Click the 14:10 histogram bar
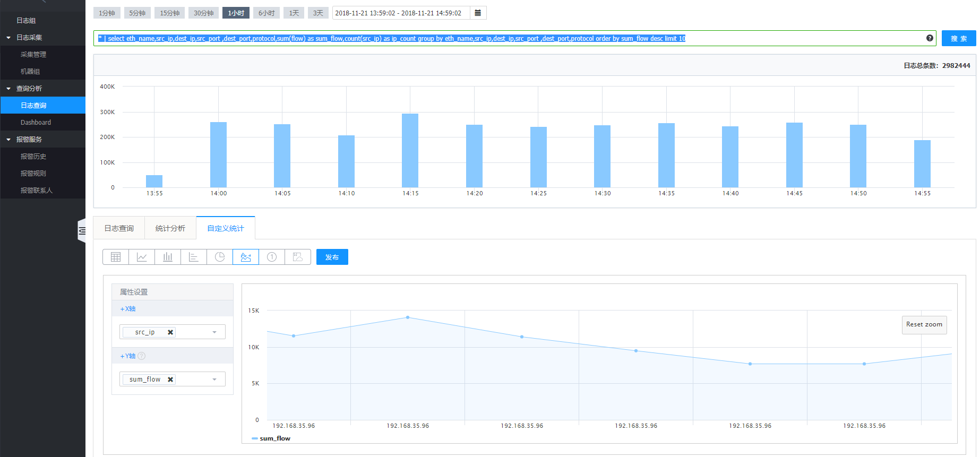Image resolution: width=980 pixels, height=457 pixels. (346, 161)
